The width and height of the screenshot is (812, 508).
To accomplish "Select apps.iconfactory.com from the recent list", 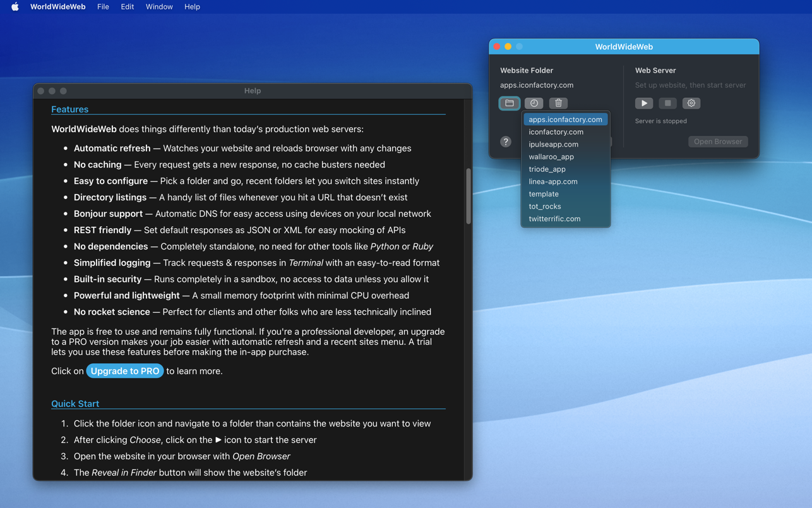I will 566,119.
